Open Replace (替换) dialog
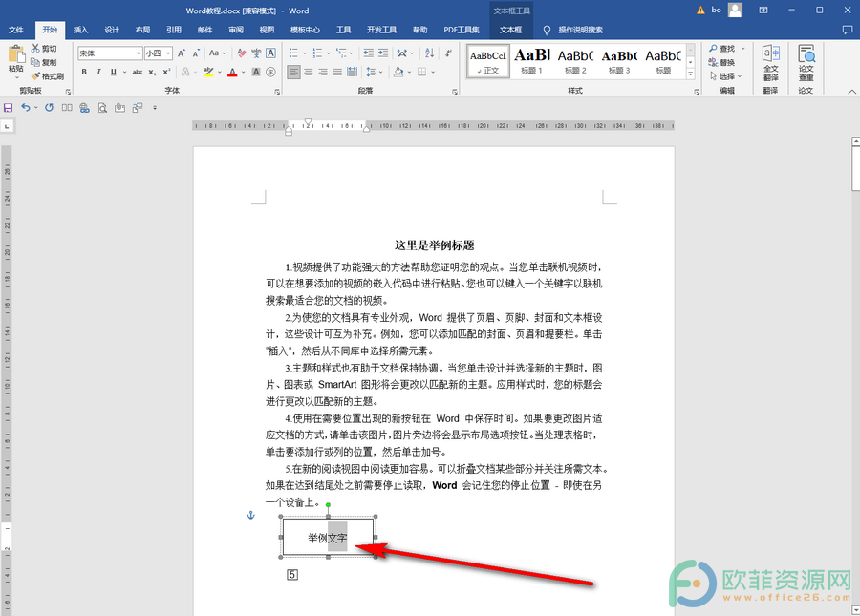Image resolution: width=860 pixels, height=616 pixels. pos(721,62)
